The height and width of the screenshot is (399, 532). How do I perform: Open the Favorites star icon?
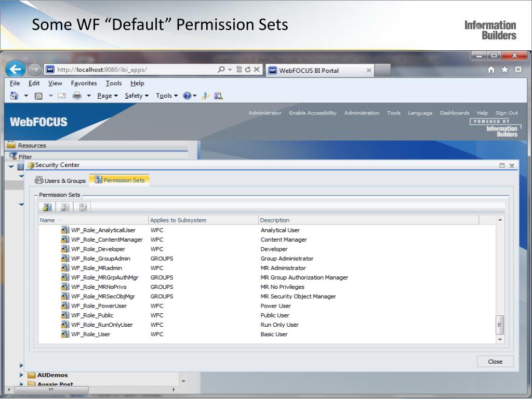505,70
